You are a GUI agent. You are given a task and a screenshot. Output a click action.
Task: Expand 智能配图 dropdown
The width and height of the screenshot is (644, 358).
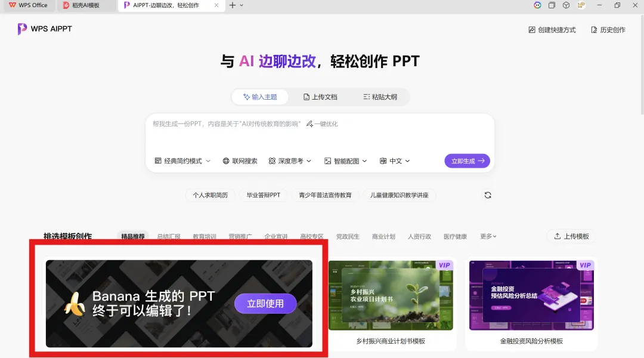click(345, 161)
